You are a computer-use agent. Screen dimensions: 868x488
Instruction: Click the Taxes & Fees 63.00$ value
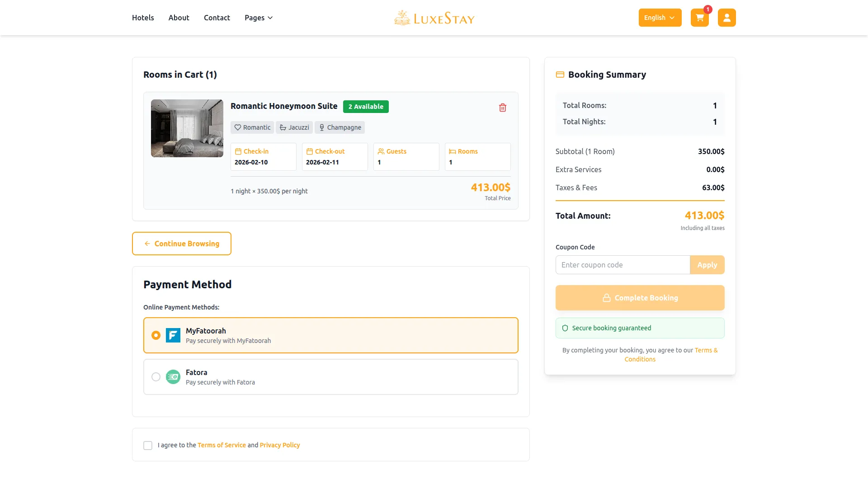713,188
